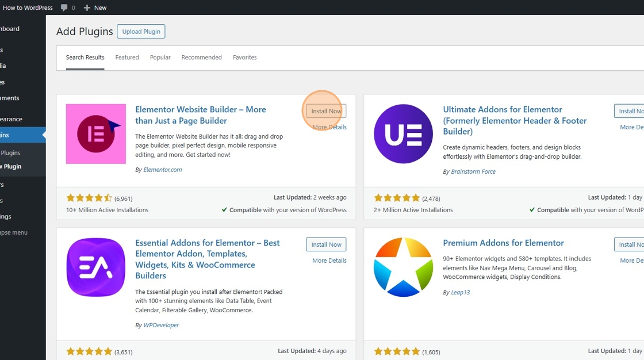This screenshot has width=644, height=360.
Task: Click the Essential Addons star rating
Action: click(x=89, y=351)
